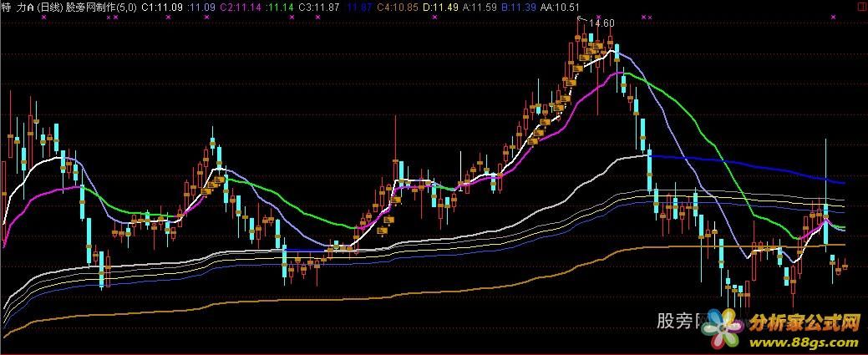Click the 14.60 peak price label

point(602,23)
